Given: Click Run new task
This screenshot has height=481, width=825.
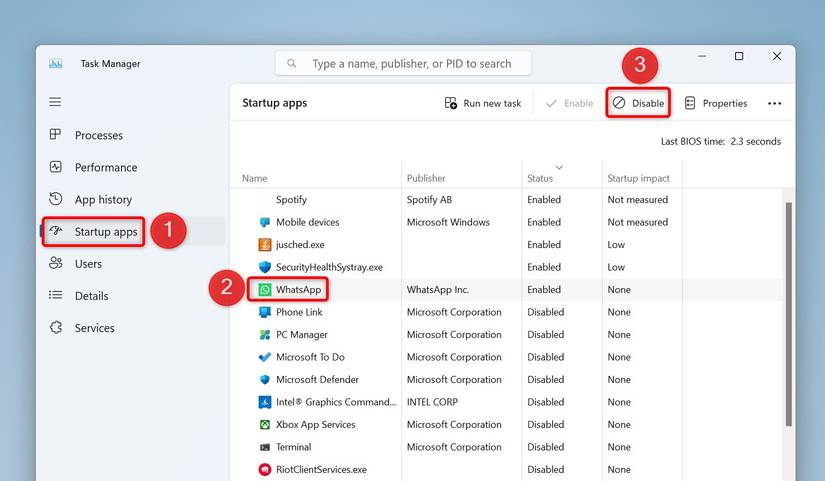Looking at the screenshot, I should click(x=482, y=103).
